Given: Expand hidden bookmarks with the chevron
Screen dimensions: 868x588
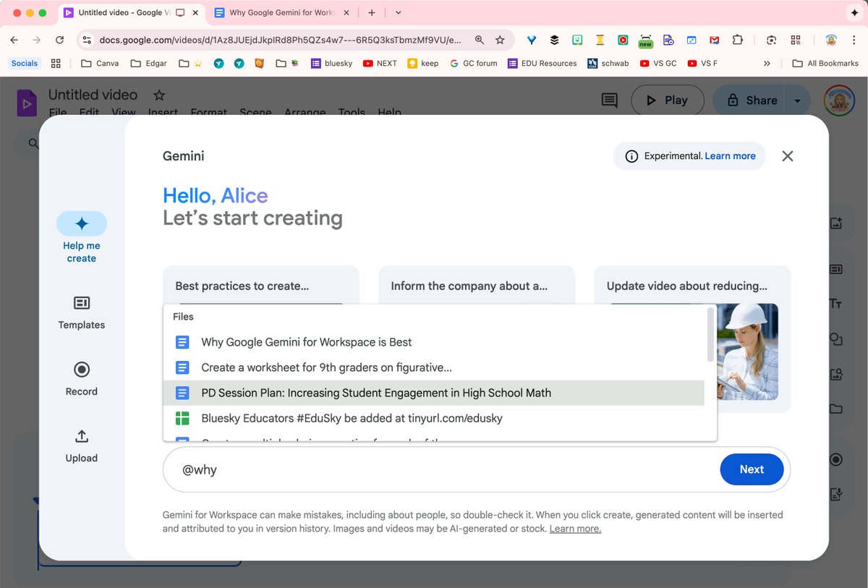Looking at the screenshot, I should pos(767,64).
